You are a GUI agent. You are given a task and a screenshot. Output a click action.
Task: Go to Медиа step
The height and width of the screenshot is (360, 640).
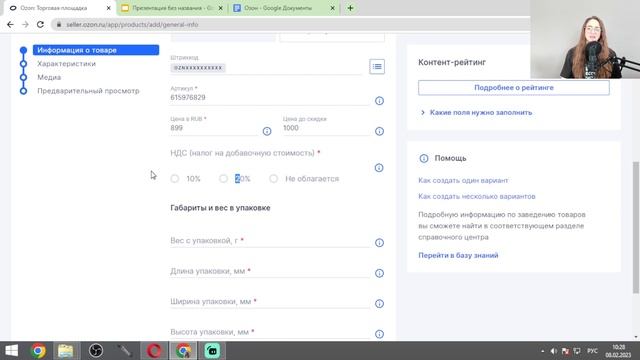pyautogui.click(x=49, y=77)
